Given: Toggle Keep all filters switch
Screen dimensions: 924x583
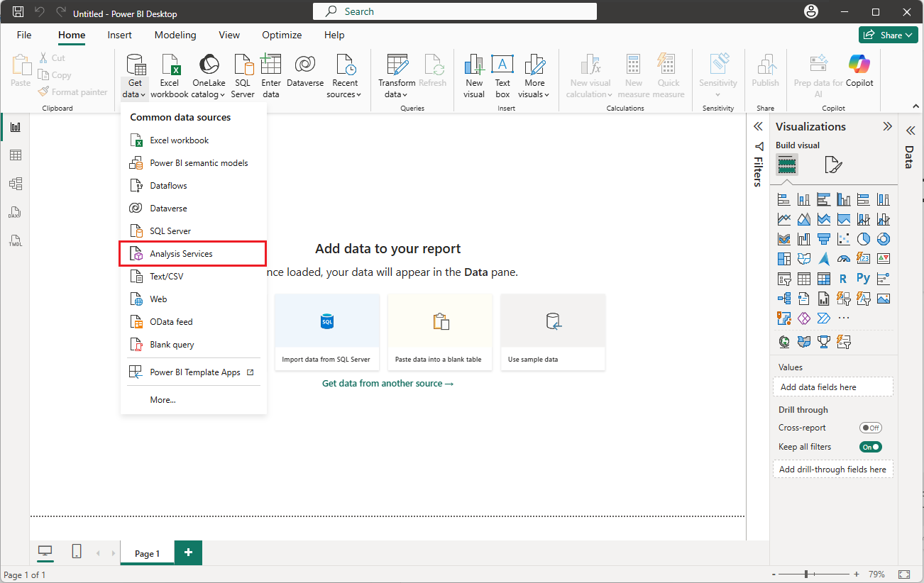Looking at the screenshot, I should pos(870,447).
